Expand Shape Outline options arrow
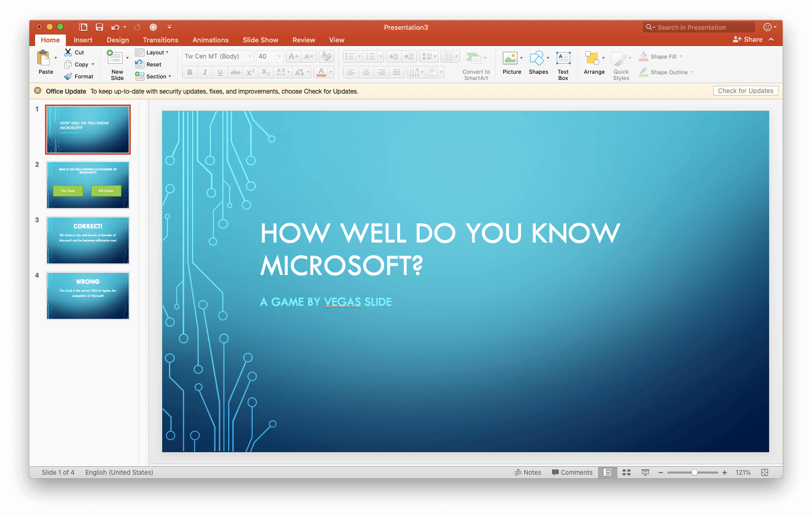The image size is (812, 517). click(692, 72)
